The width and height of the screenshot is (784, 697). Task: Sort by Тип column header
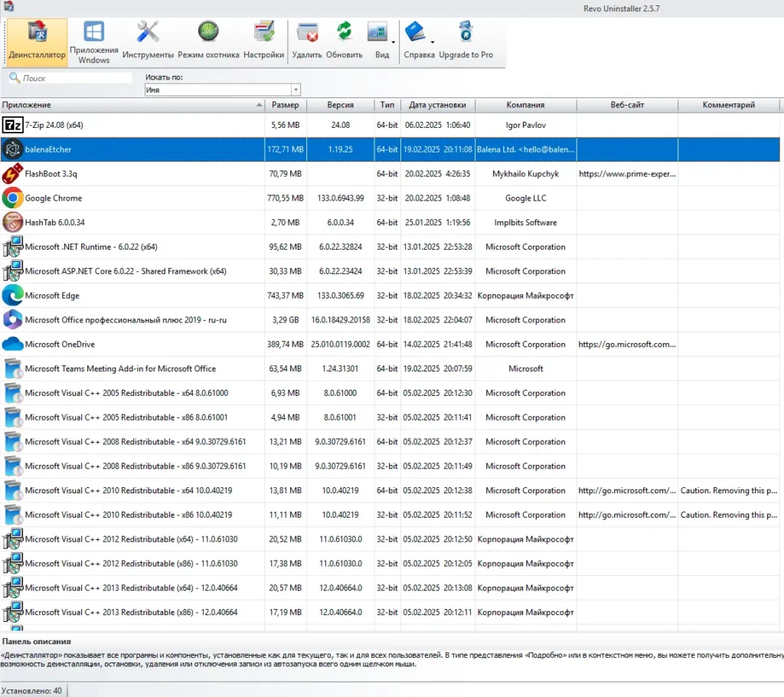(x=387, y=105)
